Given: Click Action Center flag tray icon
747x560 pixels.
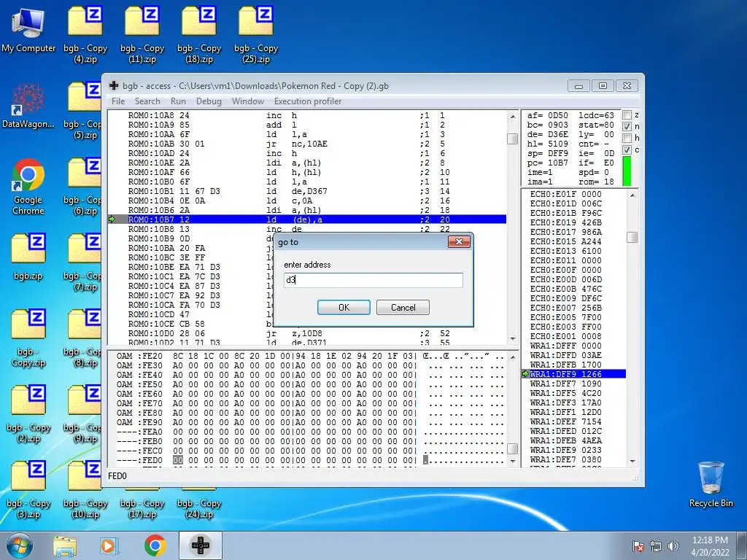Looking at the screenshot, I should click(x=638, y=545).
